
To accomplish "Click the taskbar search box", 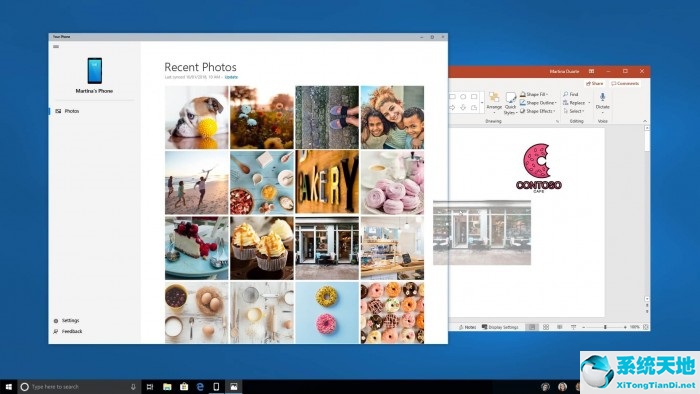I will click(x=79, y=387).
